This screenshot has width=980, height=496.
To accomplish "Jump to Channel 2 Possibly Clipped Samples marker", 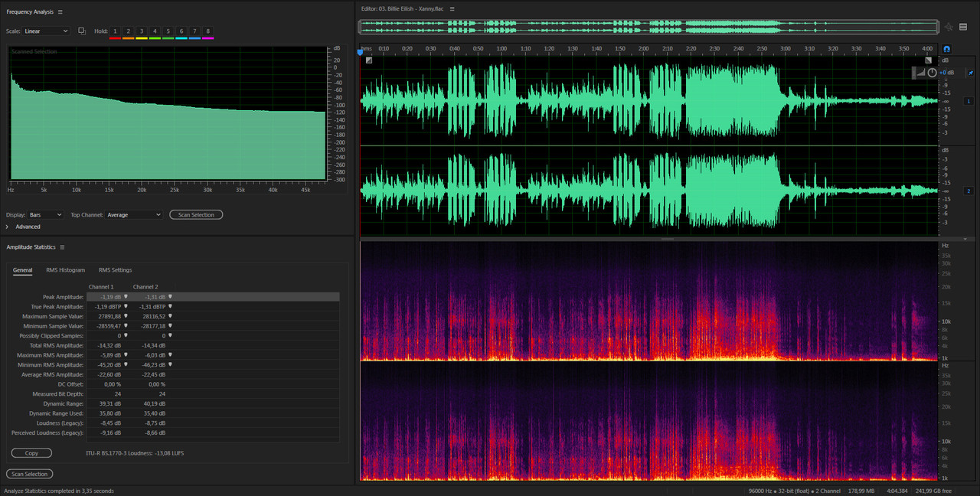I will pos(170,335).
